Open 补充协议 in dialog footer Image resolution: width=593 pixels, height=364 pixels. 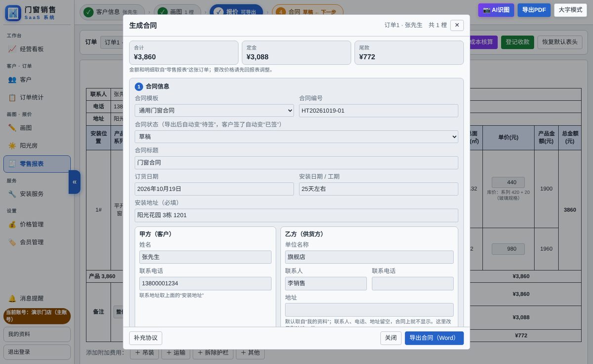146,338
